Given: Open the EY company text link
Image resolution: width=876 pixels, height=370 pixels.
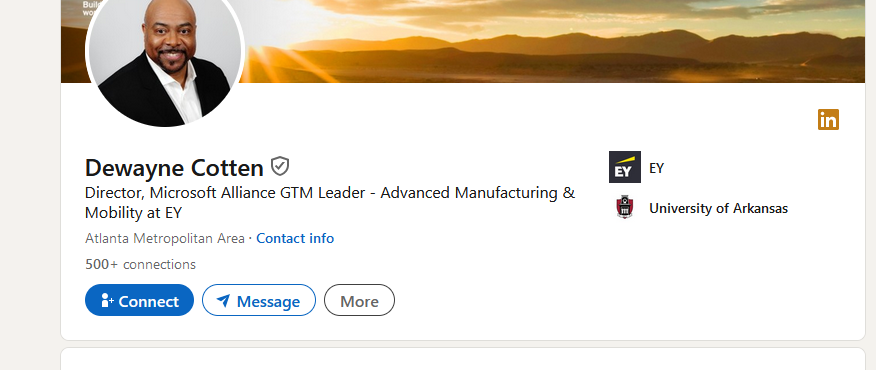Looking at the screenshot, I should pos(656,168).
